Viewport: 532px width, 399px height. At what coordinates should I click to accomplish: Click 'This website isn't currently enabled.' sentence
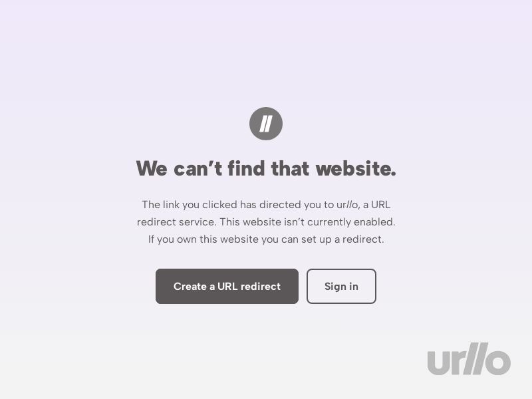307,222
